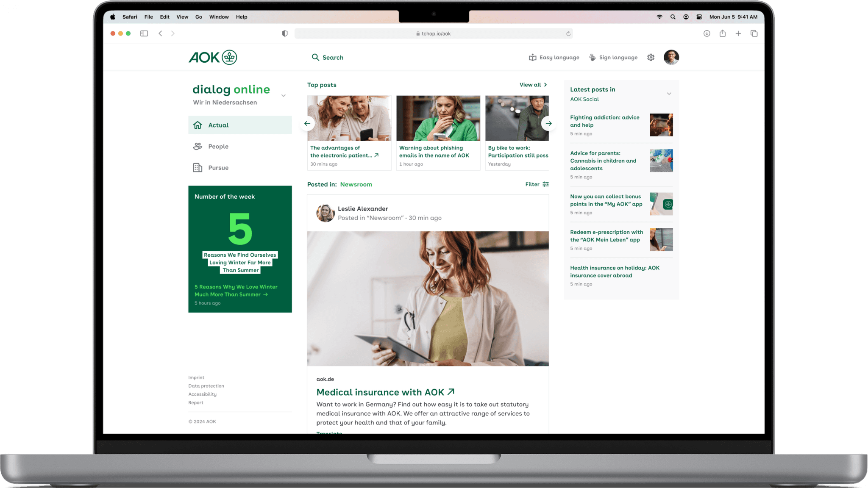Screen dimensions: 868x488
Task: Click the View all top posts link
Action: [532, 85]
